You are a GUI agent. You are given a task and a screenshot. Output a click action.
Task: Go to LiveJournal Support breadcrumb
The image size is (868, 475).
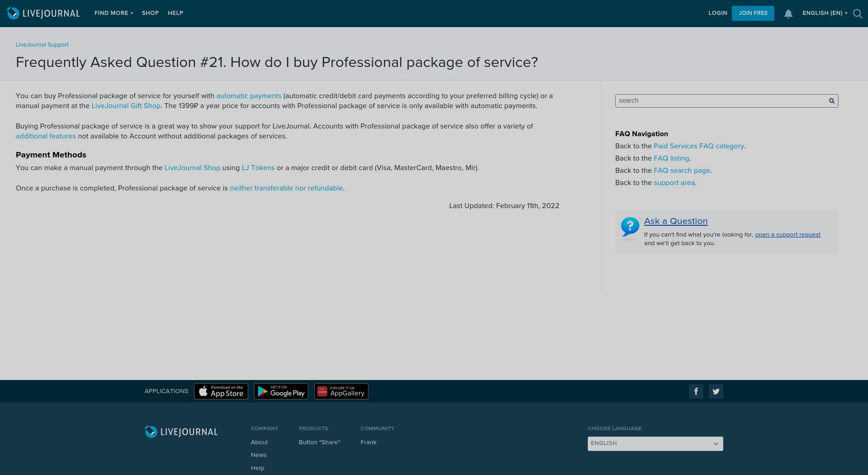coord(42,45)
